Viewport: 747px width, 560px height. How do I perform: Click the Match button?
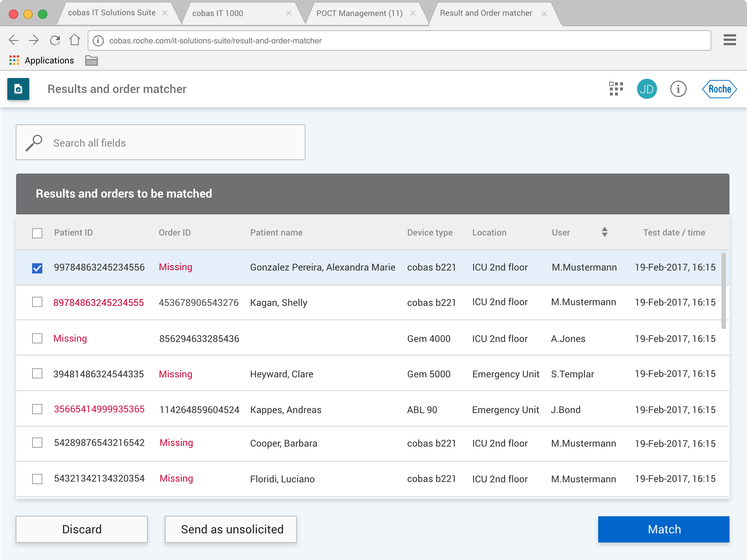[663, 529]
